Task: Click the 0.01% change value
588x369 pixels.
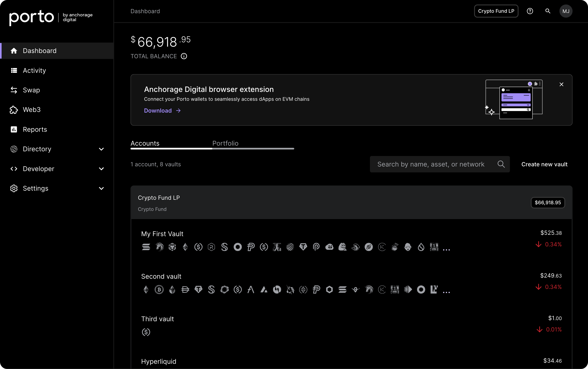Action: pyautogui.click(x=554, y=329)
